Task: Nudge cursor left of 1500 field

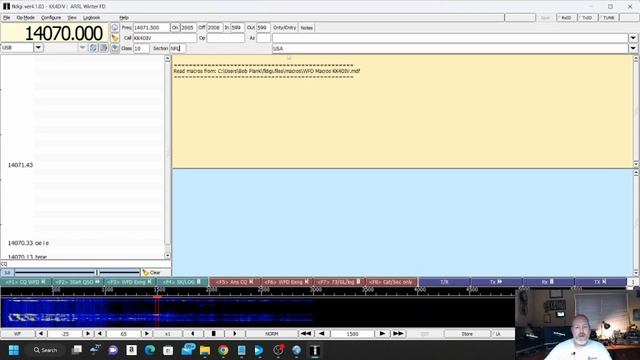Action: point(322,334)
